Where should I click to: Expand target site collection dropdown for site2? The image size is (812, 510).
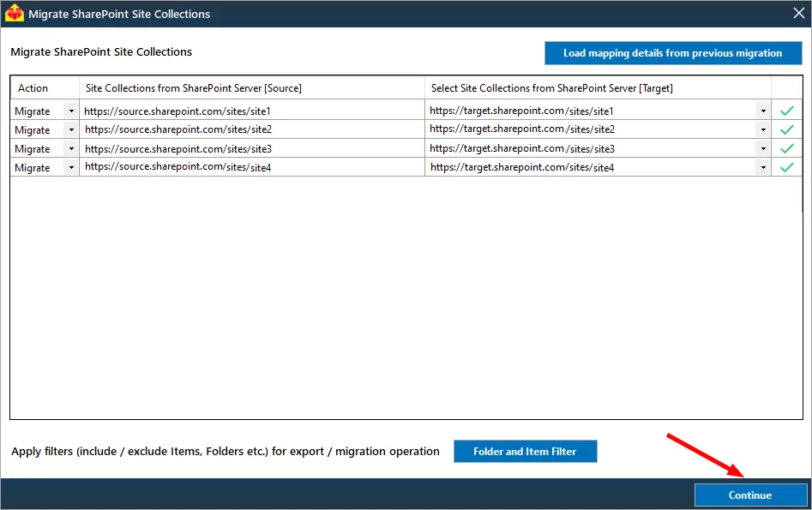pos(763,129)
